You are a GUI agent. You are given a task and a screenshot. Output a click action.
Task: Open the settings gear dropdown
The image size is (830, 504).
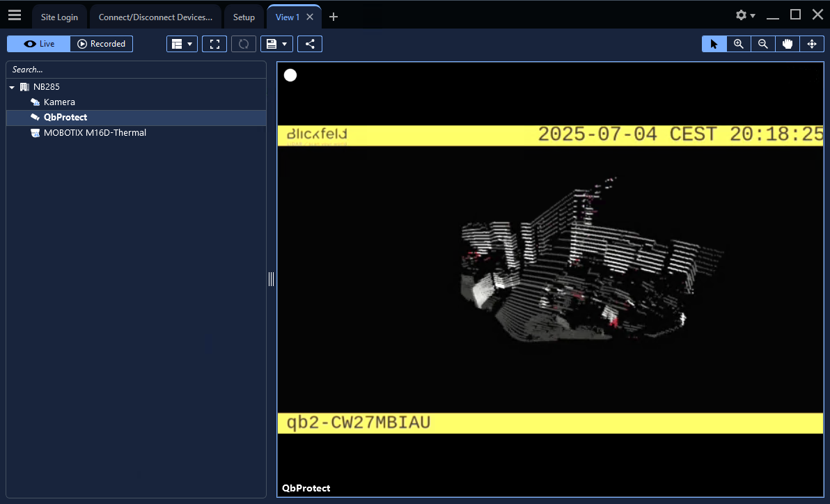(745, 15)
